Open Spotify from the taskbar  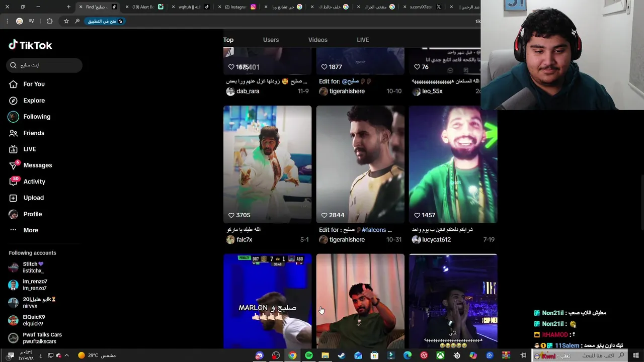click(x=309, y=355)
